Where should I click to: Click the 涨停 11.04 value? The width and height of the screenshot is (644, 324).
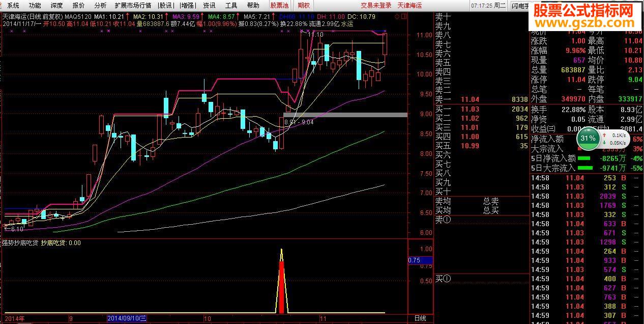tap(575, 79)
